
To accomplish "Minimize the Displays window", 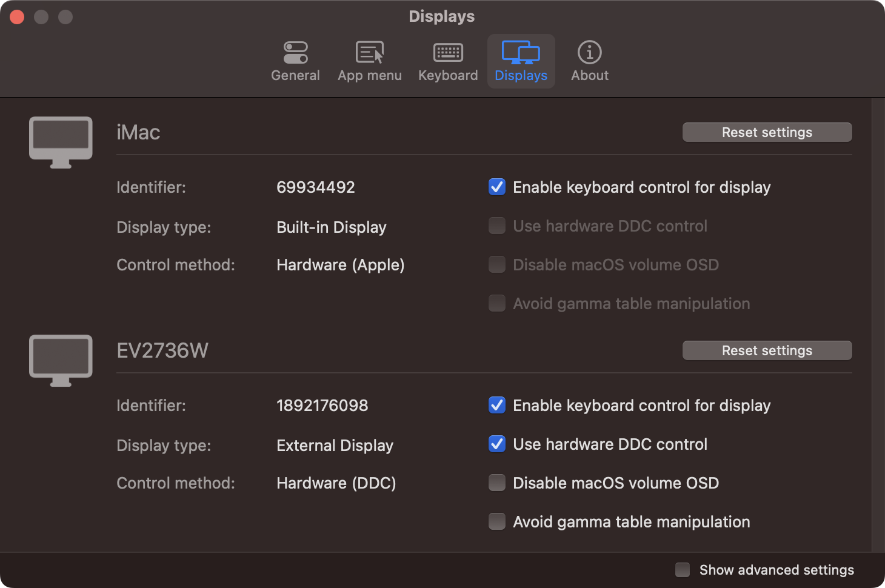I will (x=41, y=16).
